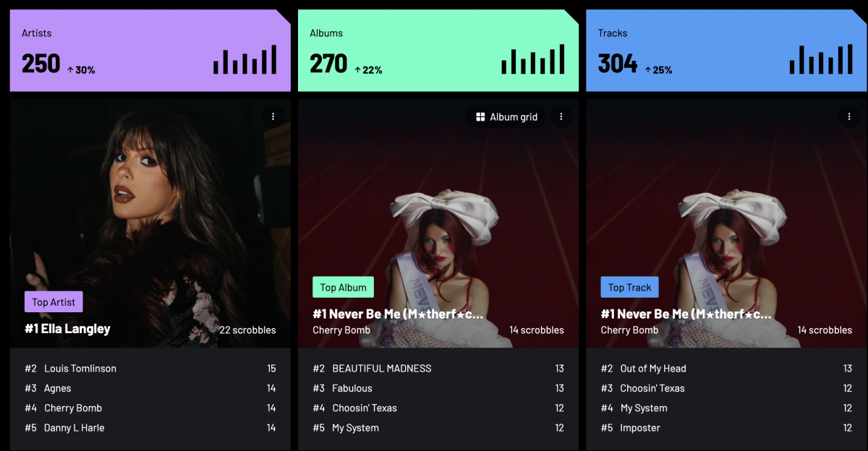Open BEAUTIFUL MADNESS album entry
Screen dimensions: 868x451
pyautogui.click(x=382, y=369)
